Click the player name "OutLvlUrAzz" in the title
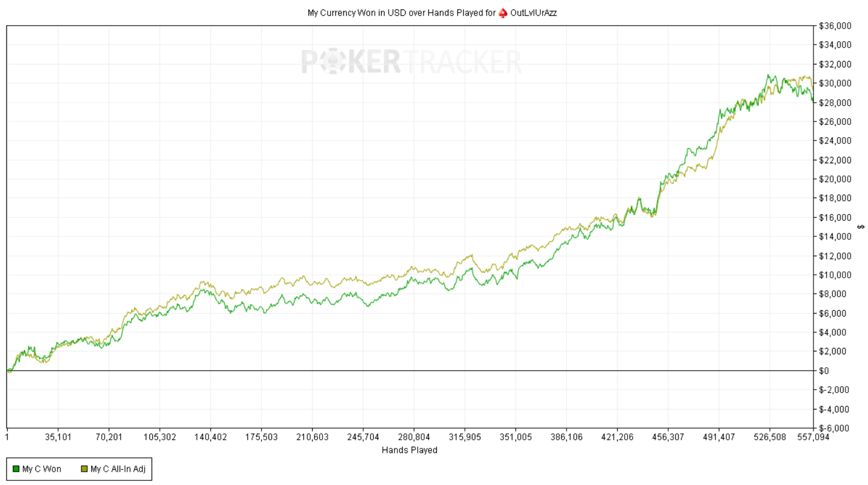 (533, 13)
